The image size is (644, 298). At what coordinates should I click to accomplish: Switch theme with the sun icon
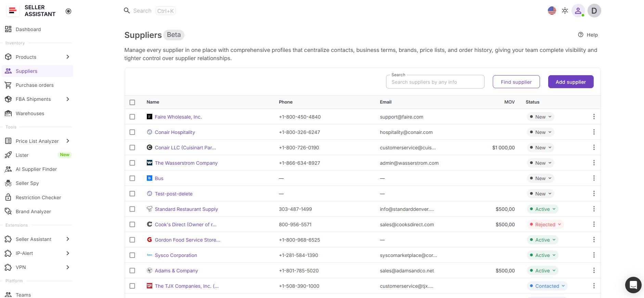(565, 11)
